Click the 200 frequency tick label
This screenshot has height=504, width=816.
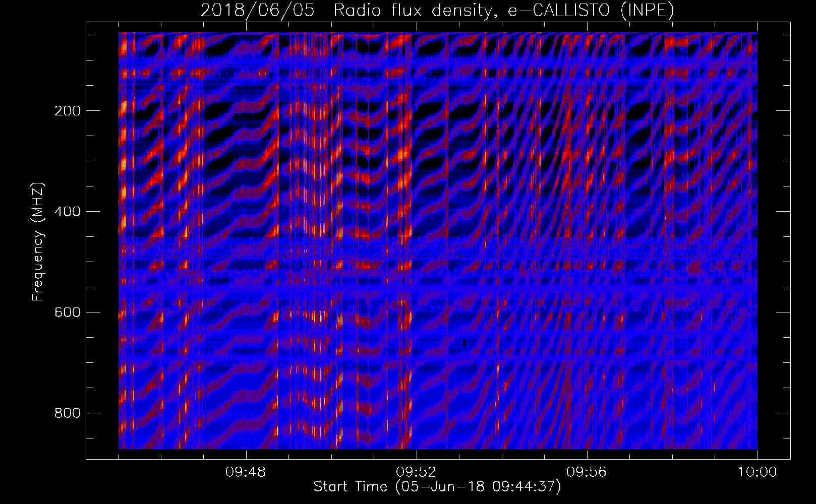pyautogui.click(x=68, y=111)
